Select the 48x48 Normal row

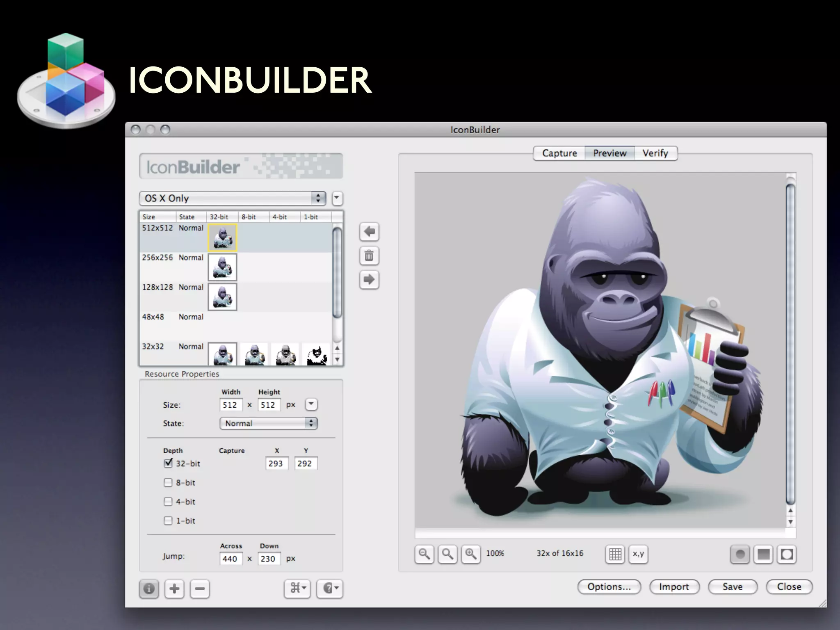pos(236,326)
